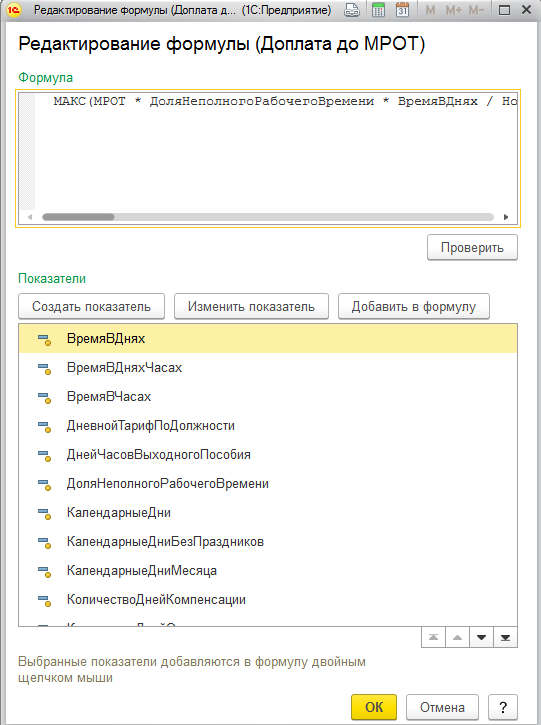Screen dimensions: 541x725
Task: Open the calendar icon in title bar
Action: coord(403,10)
